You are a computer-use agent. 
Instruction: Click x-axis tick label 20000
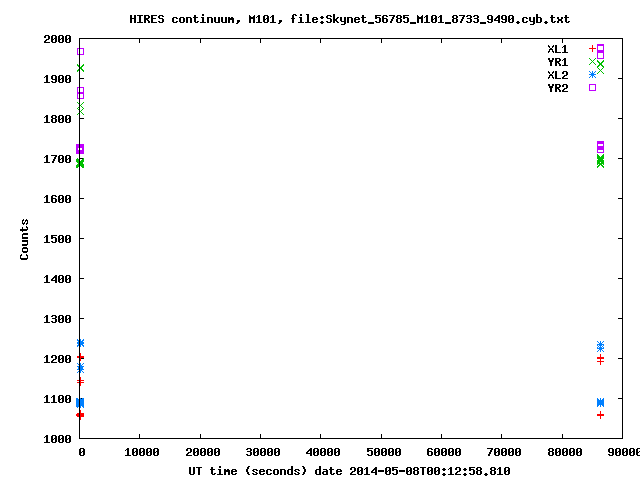[x=202, y=452]
